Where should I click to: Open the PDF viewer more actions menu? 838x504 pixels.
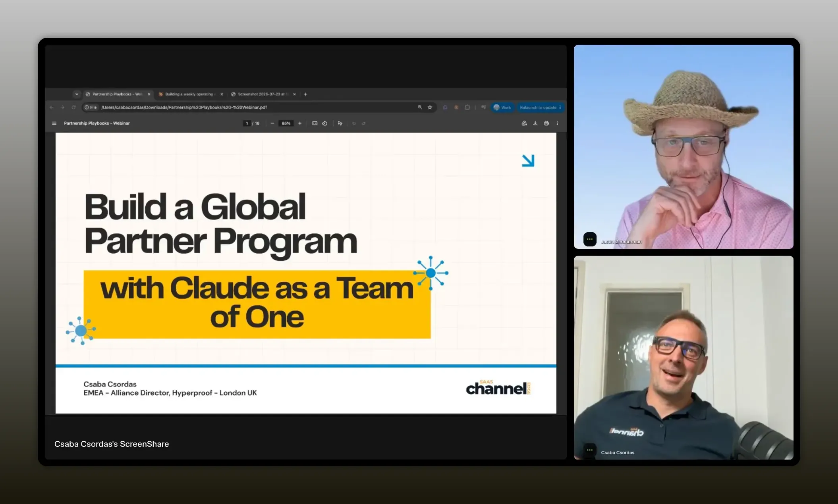557,123
